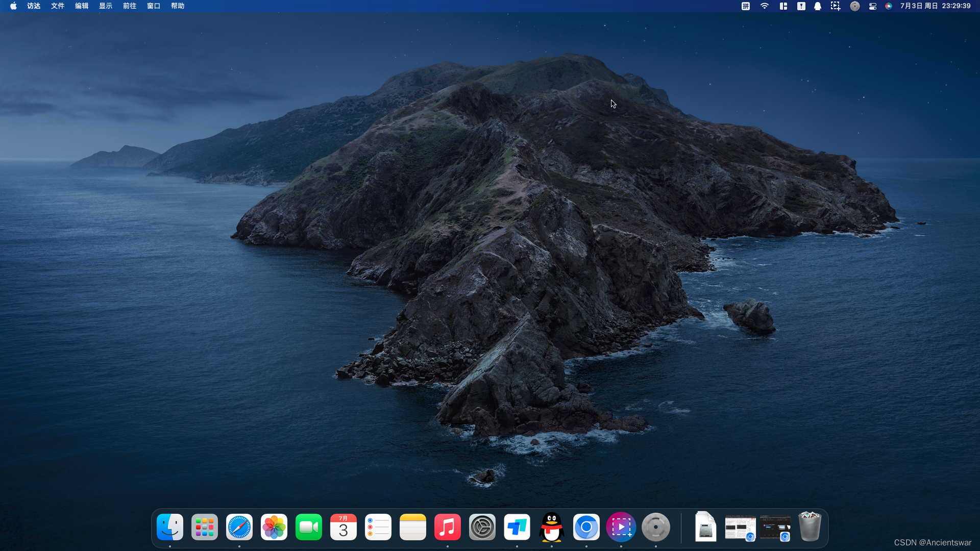
Task: Launch FaceTime from the Dock
Action: pos(309,527)
